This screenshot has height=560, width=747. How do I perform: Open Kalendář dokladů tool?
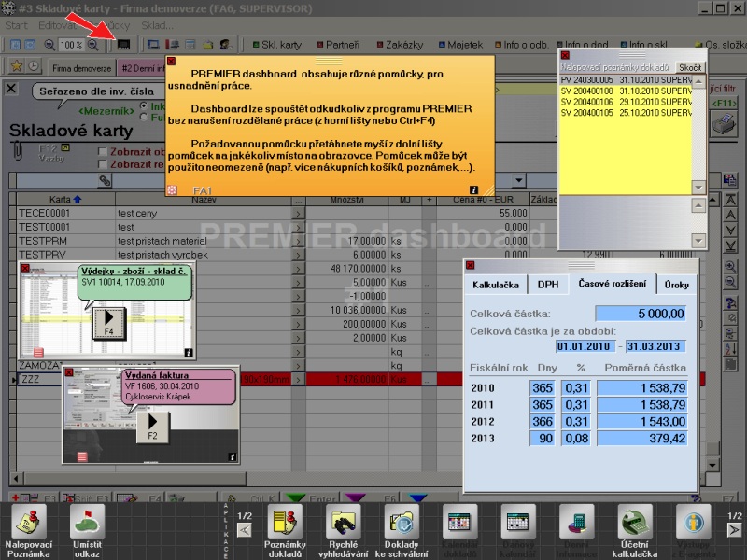(459, 530)
